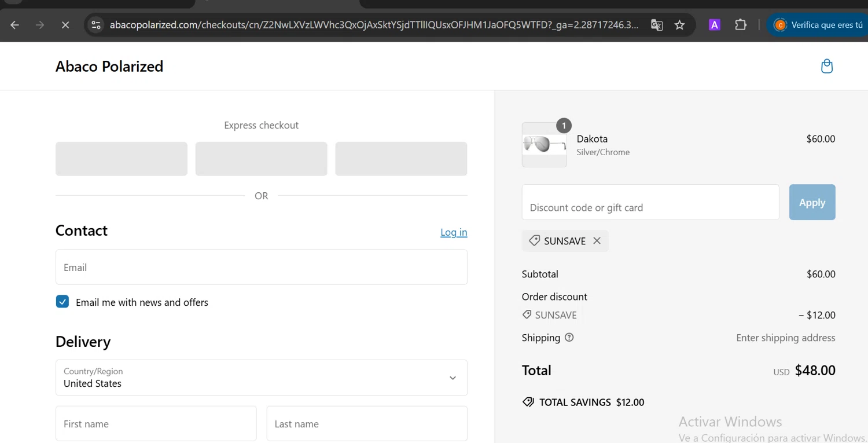Bookmark this page with the star
Viewport: 868px width, 443px height.
click(x=680, y=25)
